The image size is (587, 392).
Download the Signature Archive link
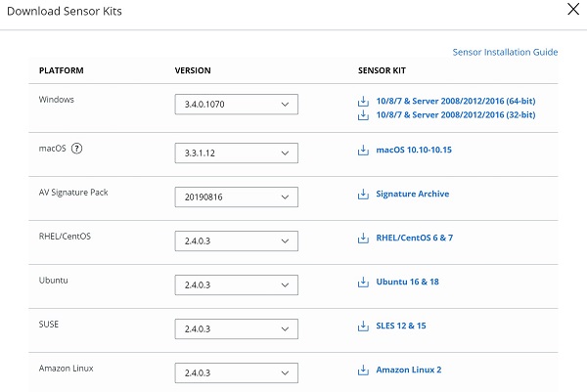(x=413, y=194)
